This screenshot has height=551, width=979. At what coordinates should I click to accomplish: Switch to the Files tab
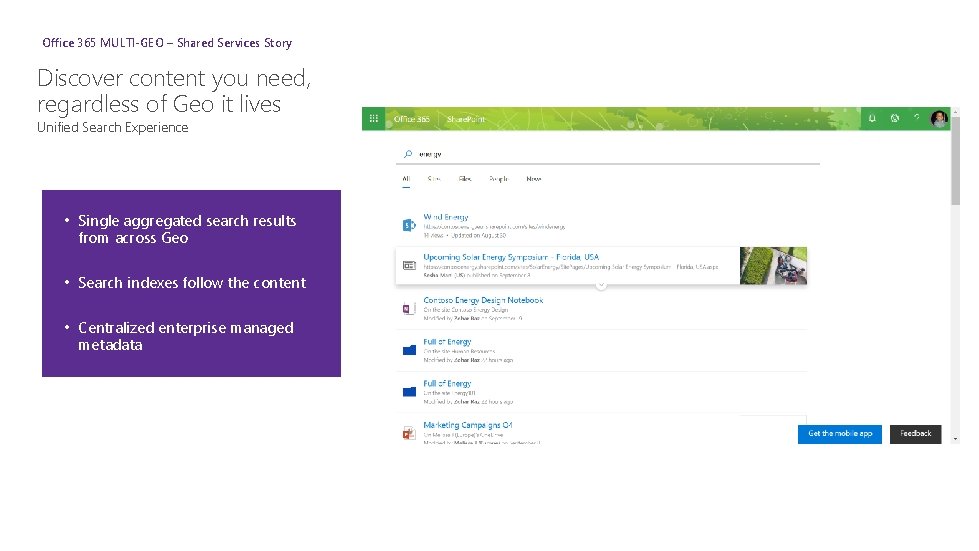click(465, 179)
